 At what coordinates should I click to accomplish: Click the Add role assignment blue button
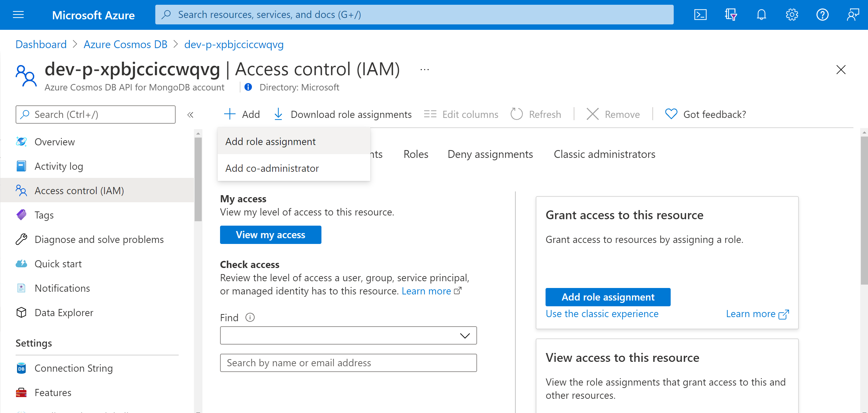[607, 297]
